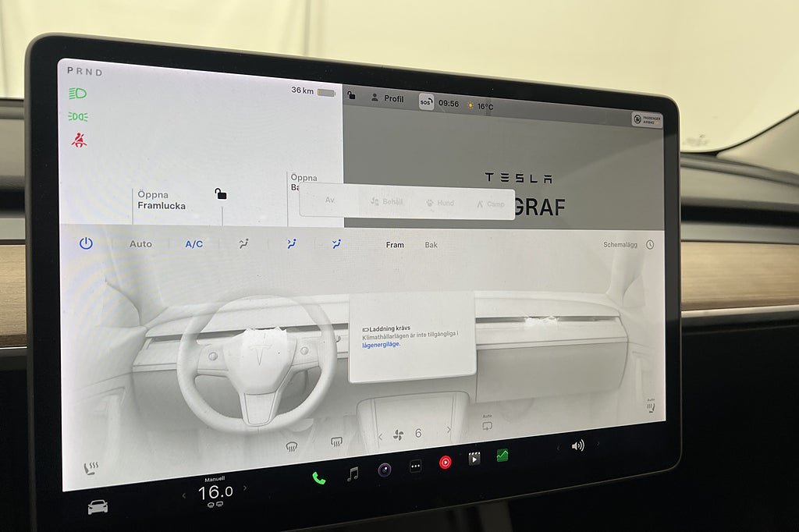Open the Profil dropdown
The image size is (799, 532).
tap(387, 98)
